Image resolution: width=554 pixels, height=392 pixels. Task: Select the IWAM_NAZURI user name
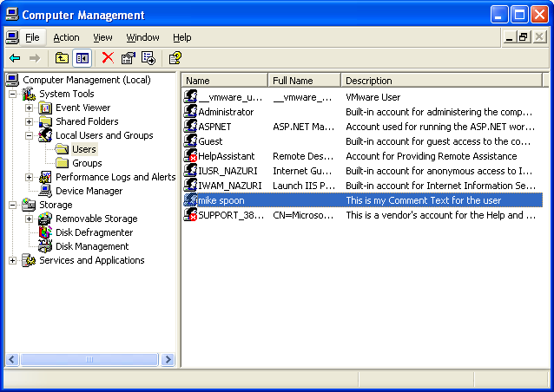(230, 186)
